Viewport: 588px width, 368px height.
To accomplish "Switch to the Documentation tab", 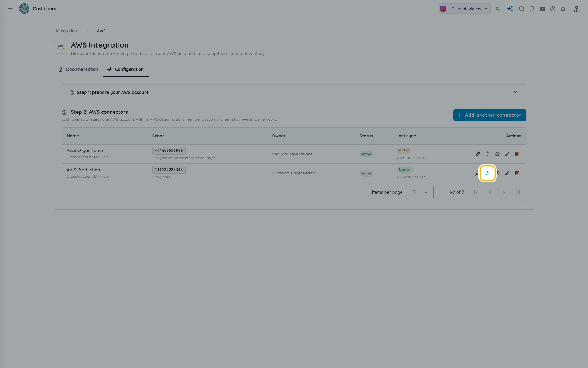I will pyautogui.click(x=78, y=69).
